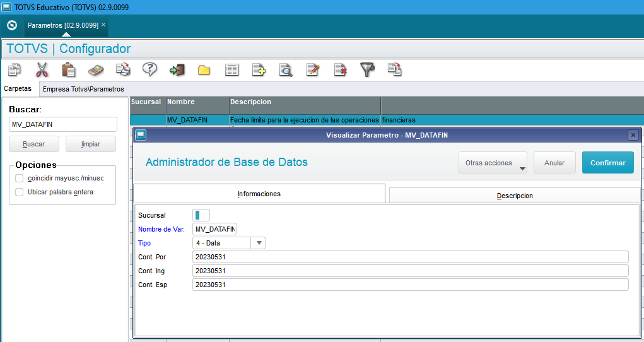Click the Nombre de Var. field

pyautogui.click(x=214, y=229)
